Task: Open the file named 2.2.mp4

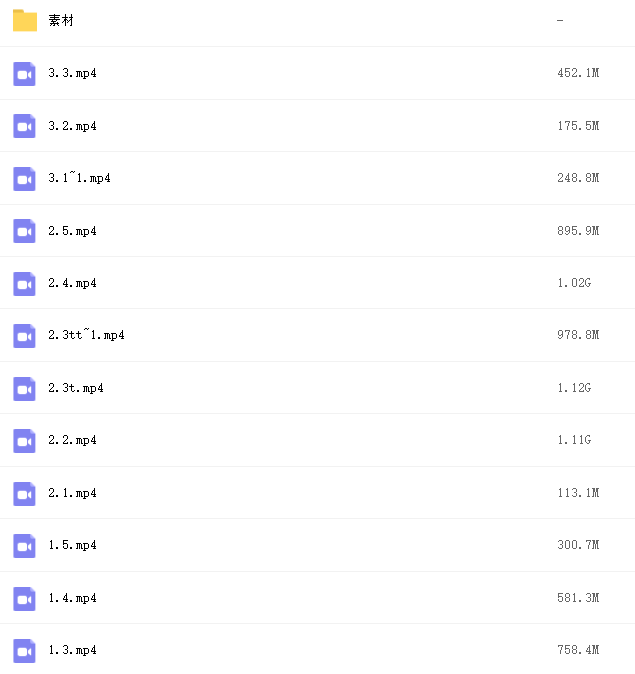Action: tap(72, 440)
